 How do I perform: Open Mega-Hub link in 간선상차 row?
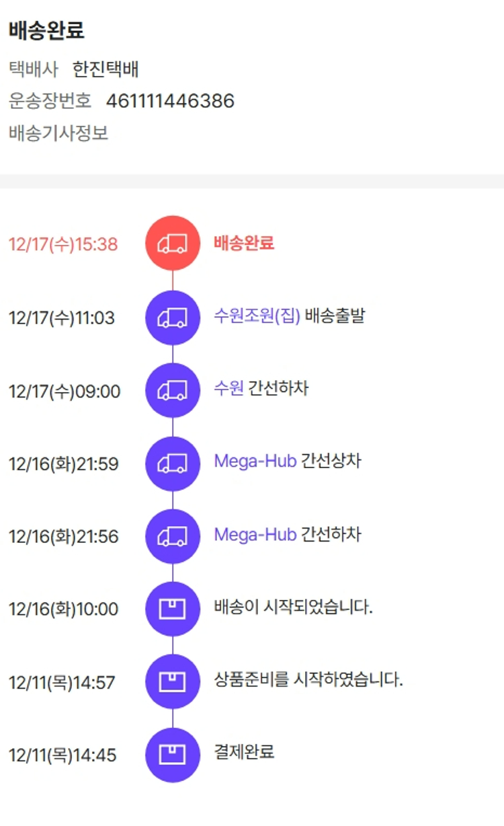click(255, 461)
